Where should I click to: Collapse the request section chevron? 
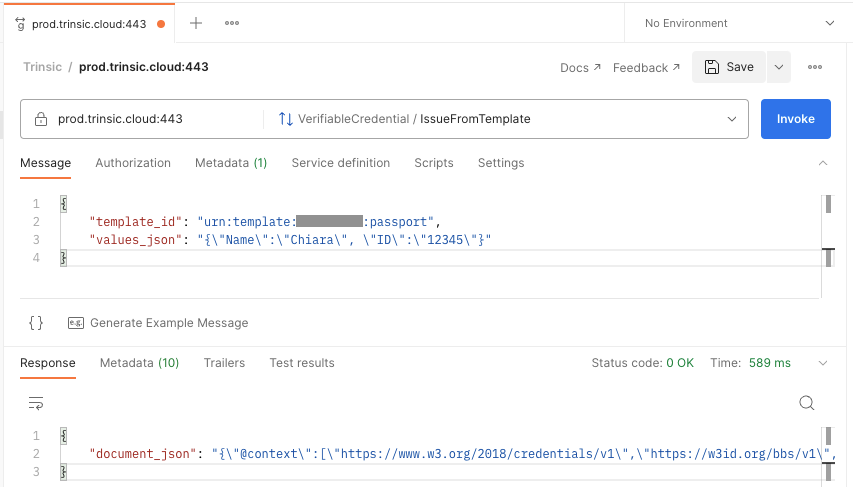(x=823, y=163)
